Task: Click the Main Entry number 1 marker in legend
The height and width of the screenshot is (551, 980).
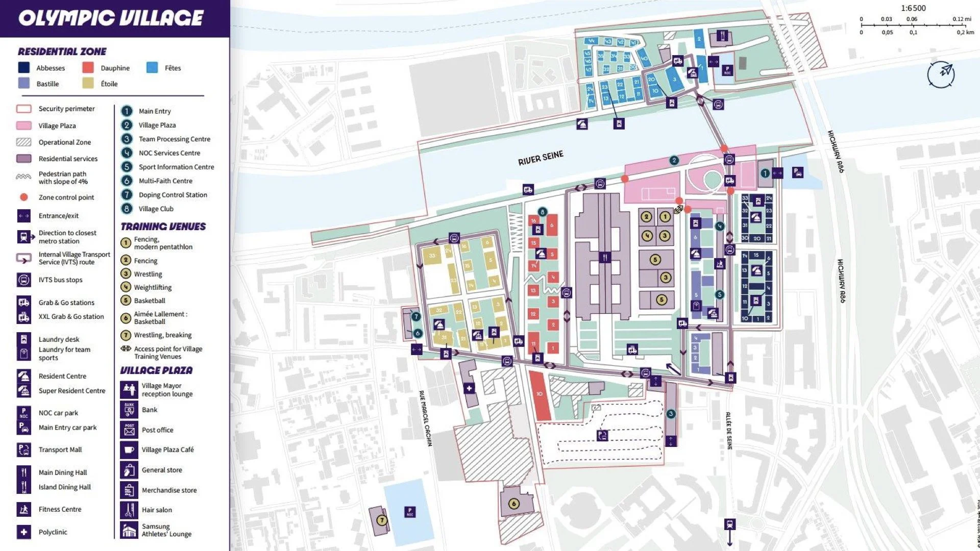Action: point(127,111)
